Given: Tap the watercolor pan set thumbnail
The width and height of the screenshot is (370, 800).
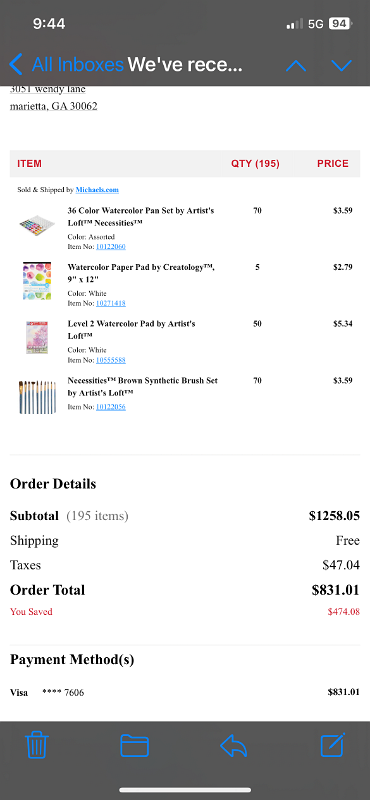Looking at the screenshot, I should coord(37,224).
